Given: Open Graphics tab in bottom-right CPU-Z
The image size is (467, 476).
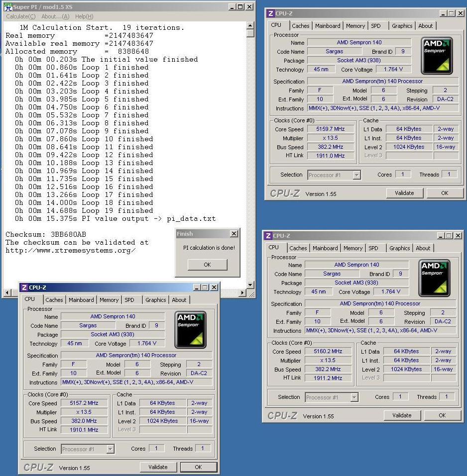Looking at the screenshot, I should coord(400,248).
